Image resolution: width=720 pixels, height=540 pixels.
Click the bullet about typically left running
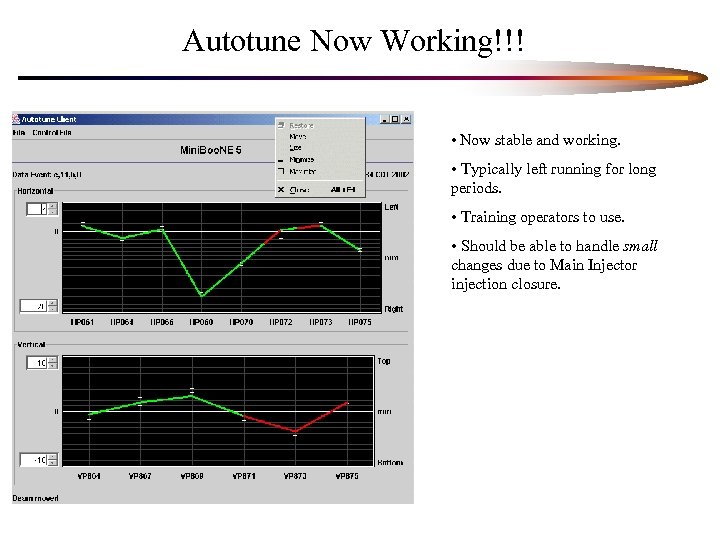tap(553, 178)
